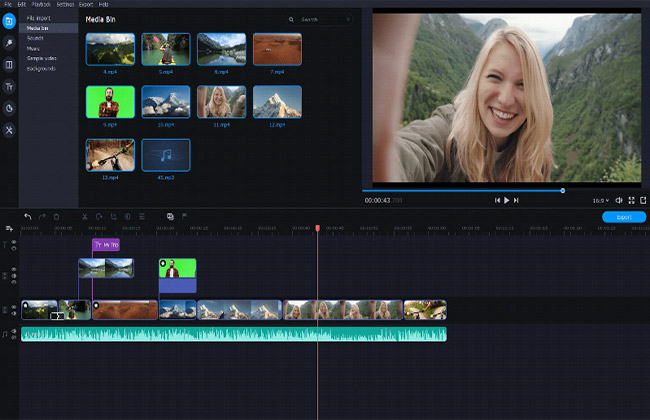
Task: Click the Crop icon in timeline toolbar
Action: tap(113, 216)
